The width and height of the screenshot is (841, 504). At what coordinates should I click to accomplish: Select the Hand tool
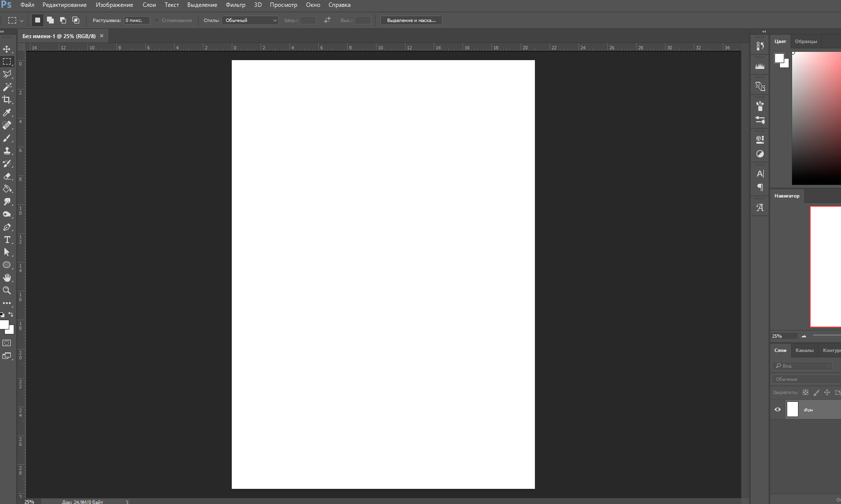click(x=7, y=278)
